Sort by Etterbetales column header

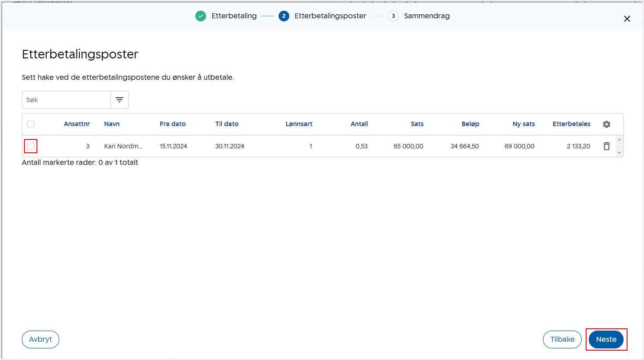pos(571,124)
